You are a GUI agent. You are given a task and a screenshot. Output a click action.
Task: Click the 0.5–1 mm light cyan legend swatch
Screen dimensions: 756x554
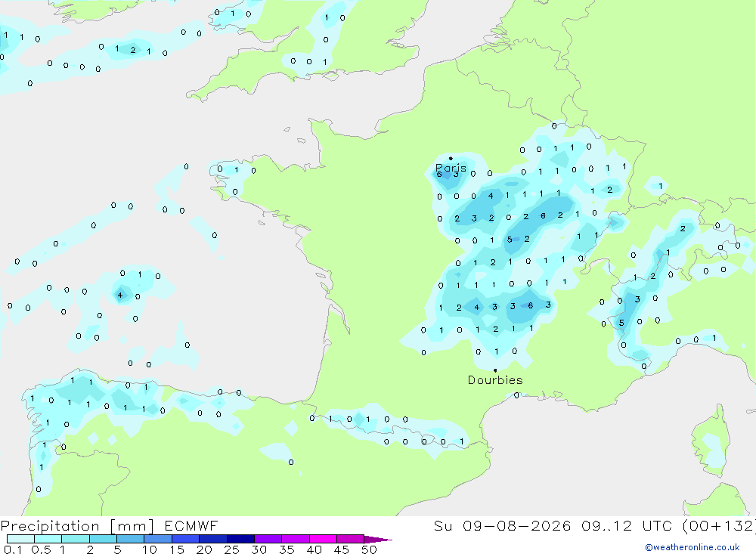click(48, 539)
